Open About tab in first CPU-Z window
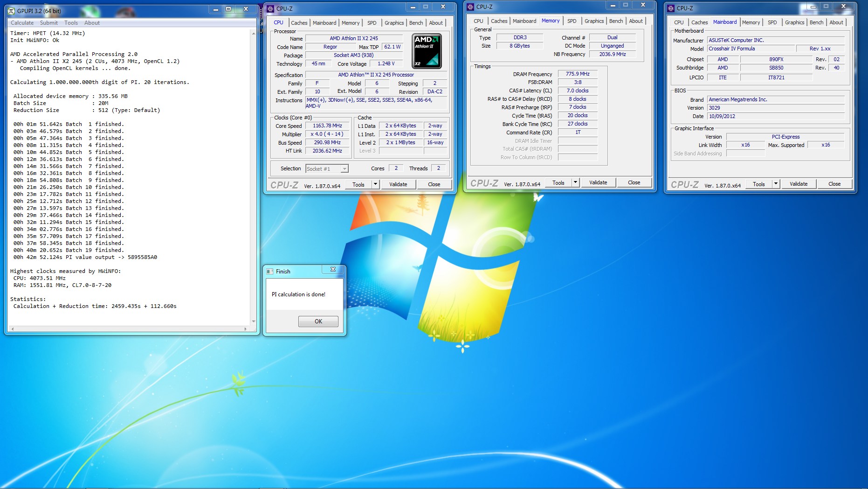868x489 pixels. [436, 23]
